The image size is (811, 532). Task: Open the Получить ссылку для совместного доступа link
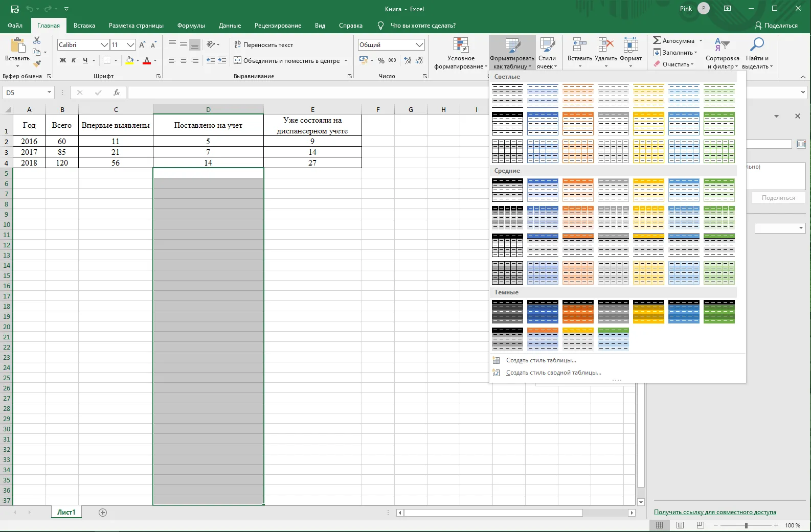coord(715,512)
